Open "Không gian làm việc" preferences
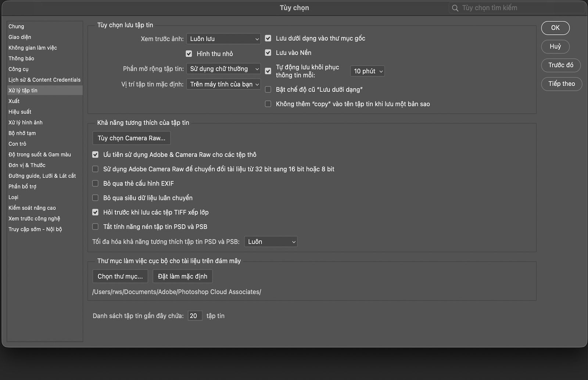Screen dimensions: 588x380 [x=45, y=48]
